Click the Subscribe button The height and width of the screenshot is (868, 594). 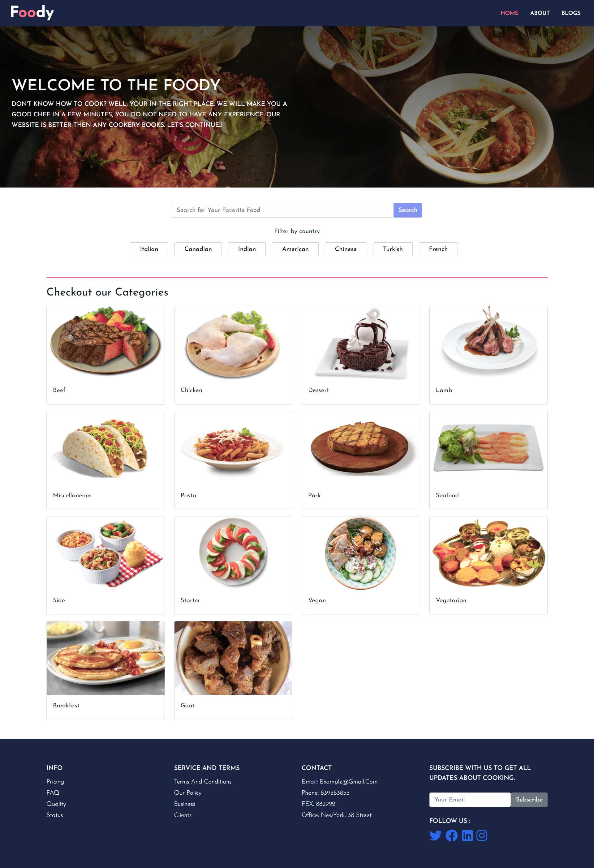pos(529,800)
